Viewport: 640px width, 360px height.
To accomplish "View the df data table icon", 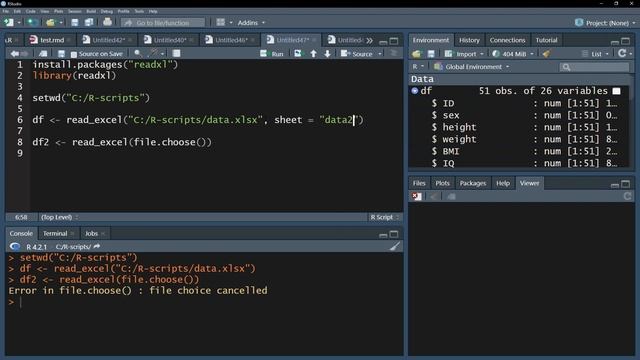I will 616,91.
